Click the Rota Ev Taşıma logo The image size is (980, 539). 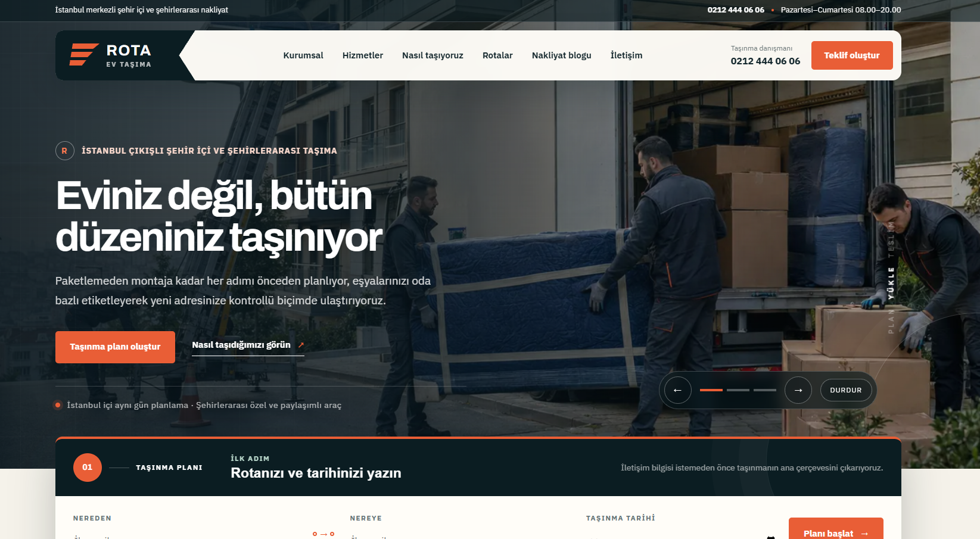[110, 55]
